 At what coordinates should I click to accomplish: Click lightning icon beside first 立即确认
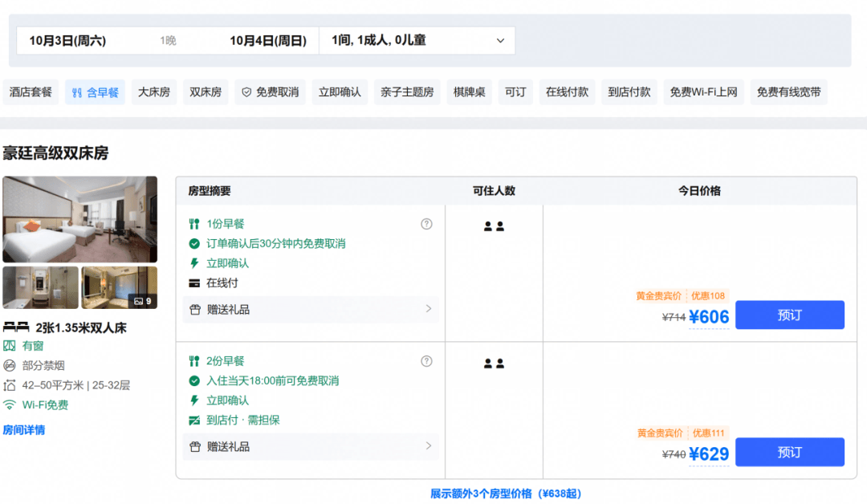point(194,263)
